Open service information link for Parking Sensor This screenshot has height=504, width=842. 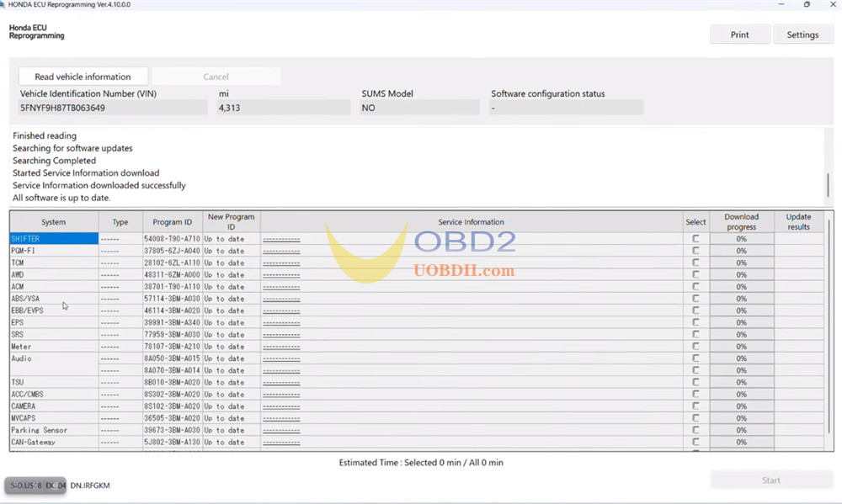(281, 431)
